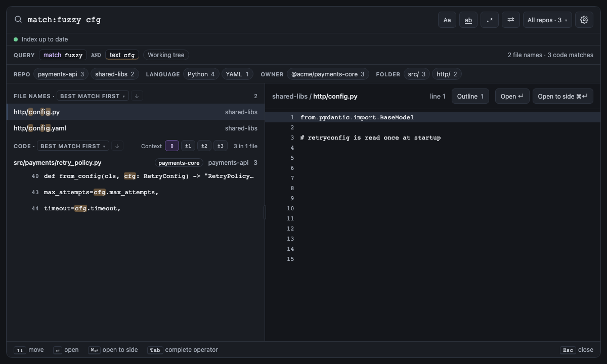Open file names Best Match First sort dropdown

[x=93, y=96]
